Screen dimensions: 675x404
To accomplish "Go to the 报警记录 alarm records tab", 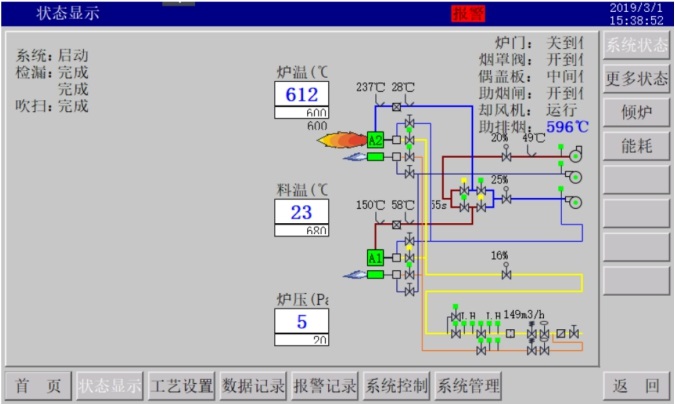I will (325, 385).
